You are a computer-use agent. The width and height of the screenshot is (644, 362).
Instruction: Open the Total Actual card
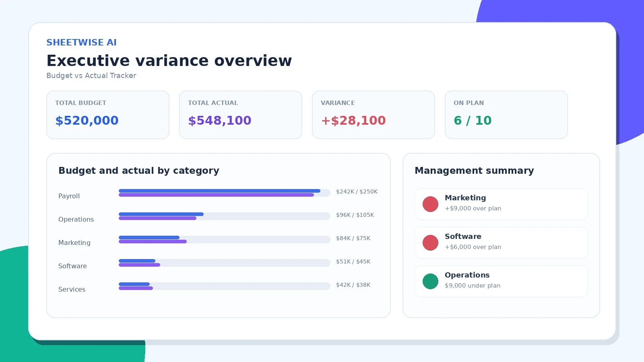tap(241, 115)
